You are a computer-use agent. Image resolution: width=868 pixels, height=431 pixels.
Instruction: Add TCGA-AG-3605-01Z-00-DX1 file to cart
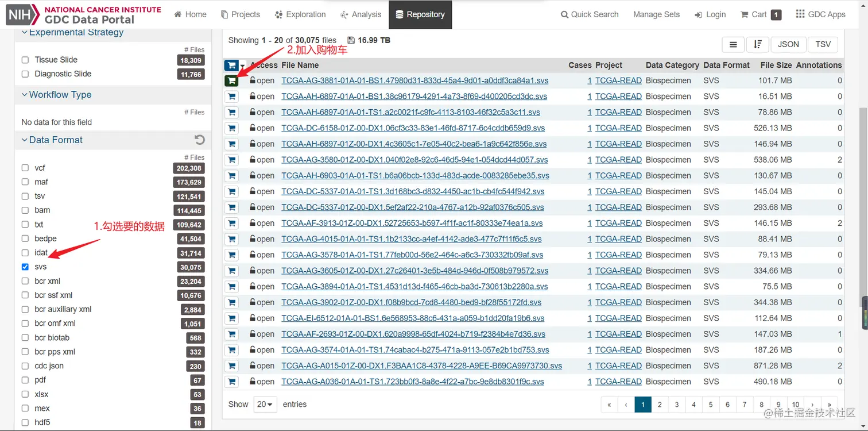click(231, 271)
